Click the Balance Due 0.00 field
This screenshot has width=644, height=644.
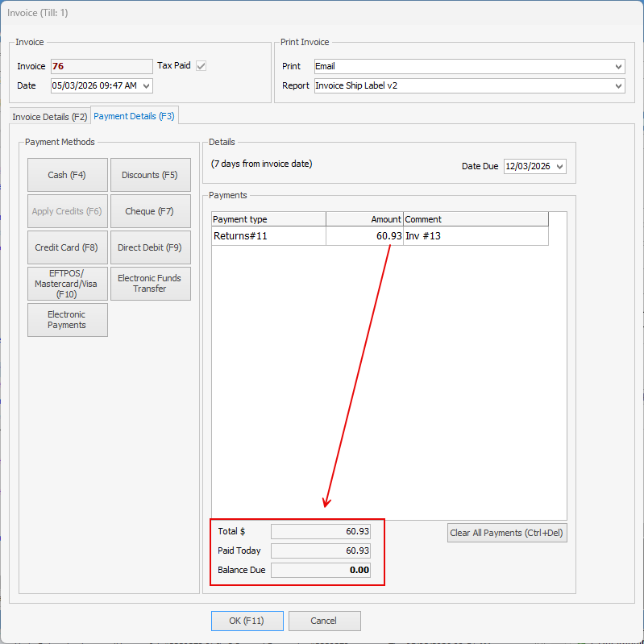tap(320, 570)
